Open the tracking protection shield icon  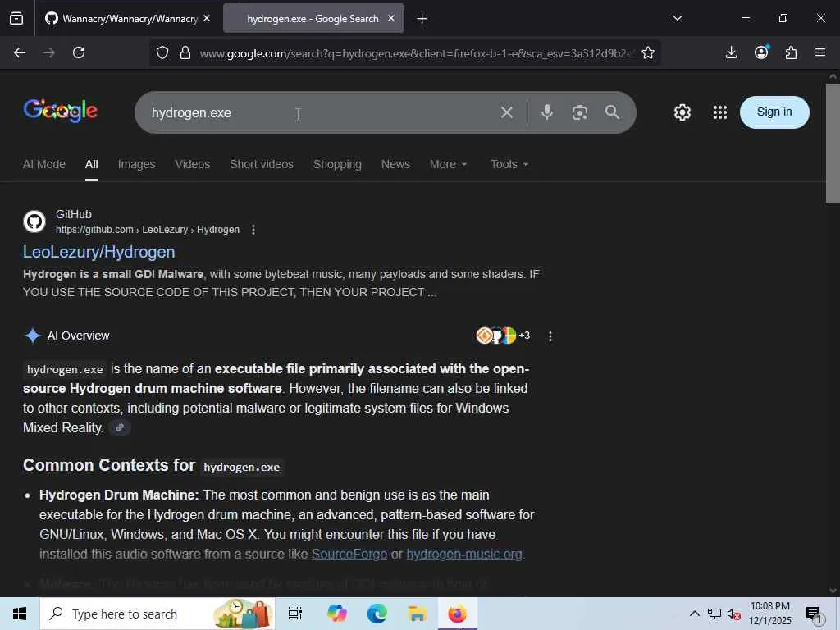pyautogui.click(x=162, y=52)
